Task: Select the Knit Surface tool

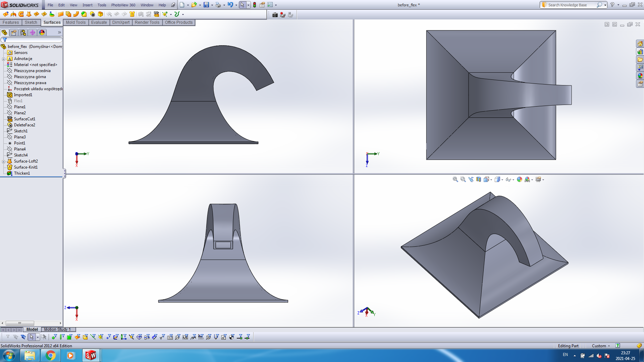Action: 132,14
